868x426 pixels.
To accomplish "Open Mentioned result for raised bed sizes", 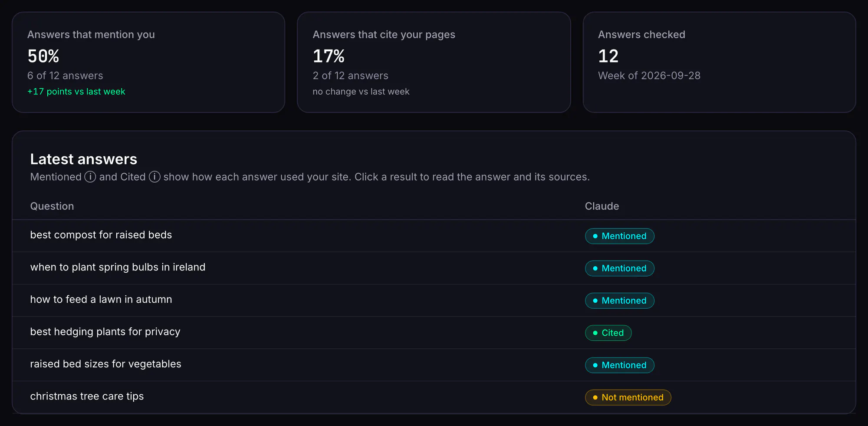I will pos(619,365).
